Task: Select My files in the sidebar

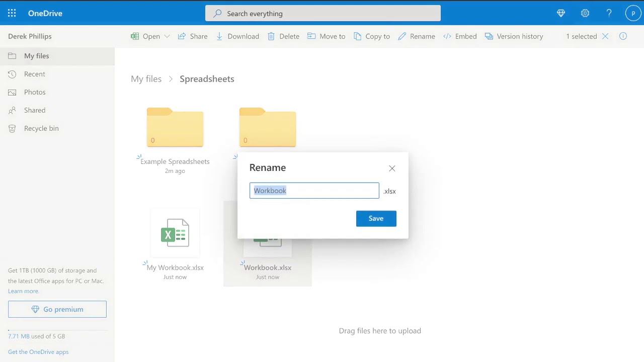Action: pyautogui.click(x=57, y=56)
